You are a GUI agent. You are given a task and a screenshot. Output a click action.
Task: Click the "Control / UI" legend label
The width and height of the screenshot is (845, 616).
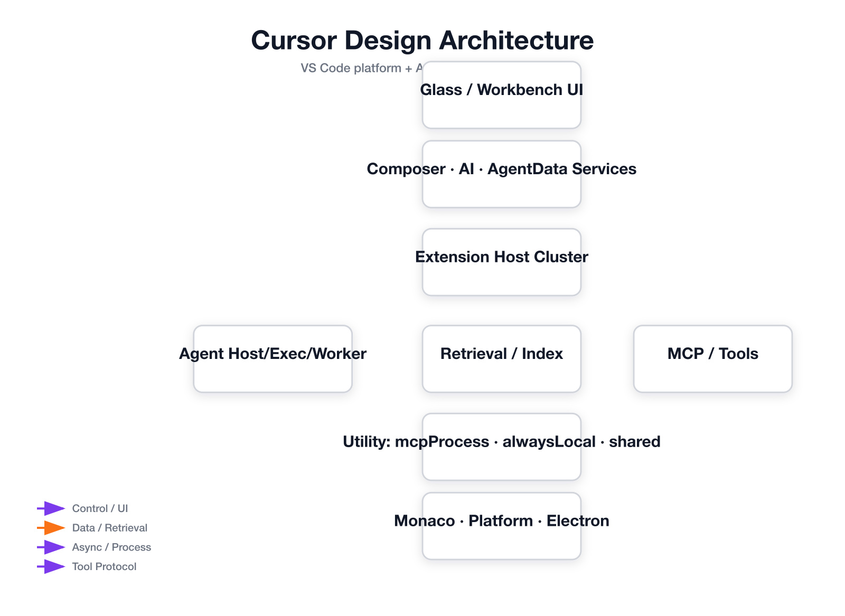[x=100, y=508]
